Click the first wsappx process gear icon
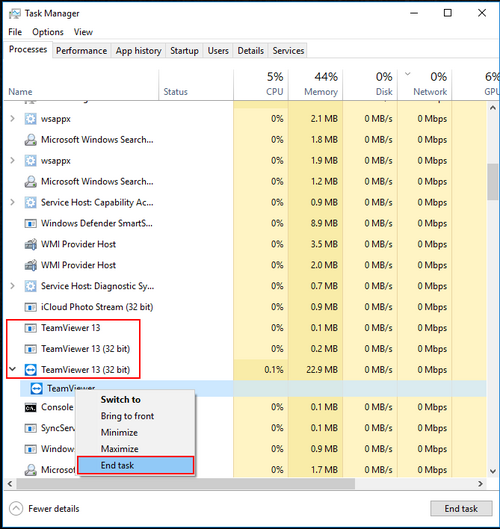Screen dimensions: 500x529 pos(30,119)
